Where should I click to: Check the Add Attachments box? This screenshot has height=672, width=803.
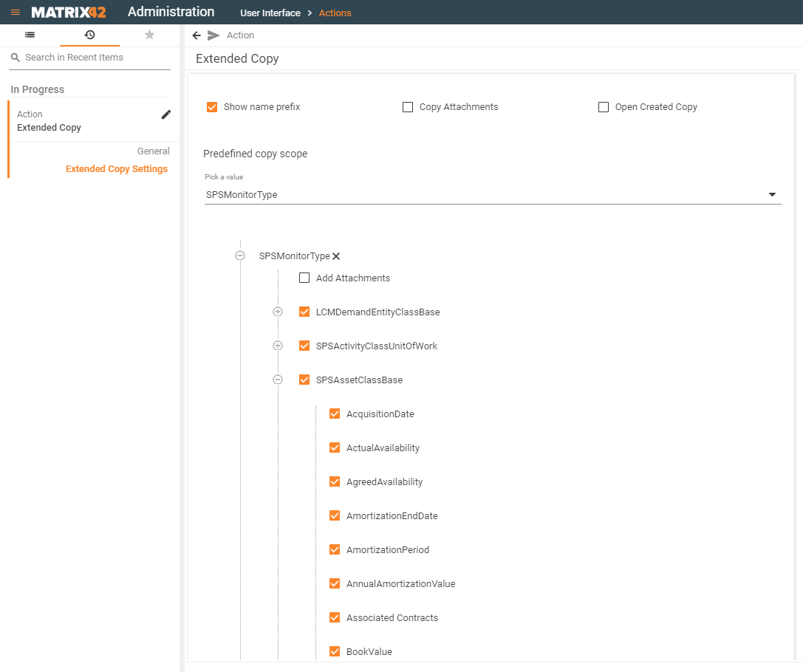point(304,278)
